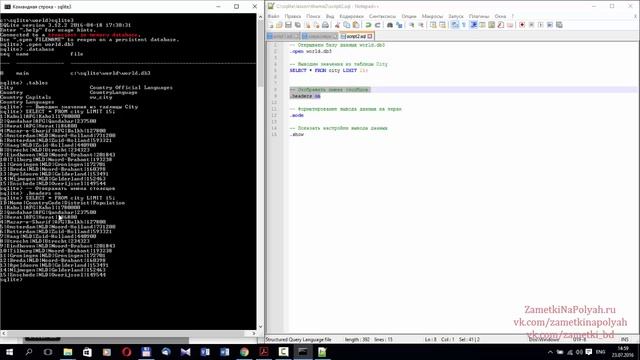Viewport: 640px width, 360px height.
Task: Click the '.headers on' line in editor
Action: 305,96
